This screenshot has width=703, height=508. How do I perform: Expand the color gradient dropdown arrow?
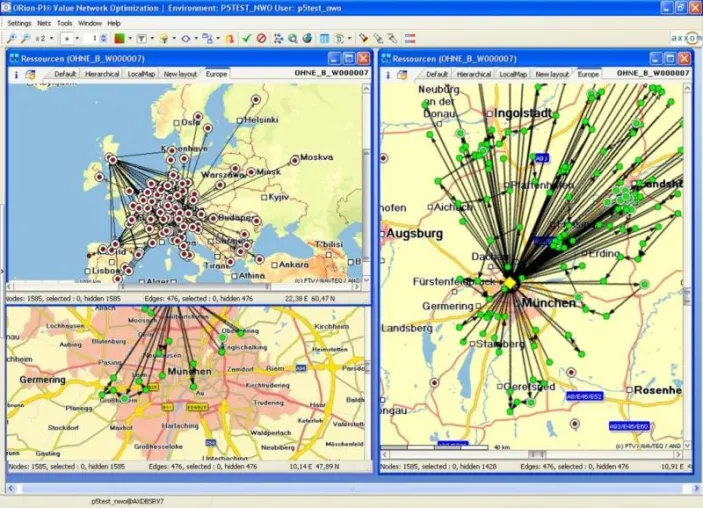pyautogui.click(x=130, y=39)
